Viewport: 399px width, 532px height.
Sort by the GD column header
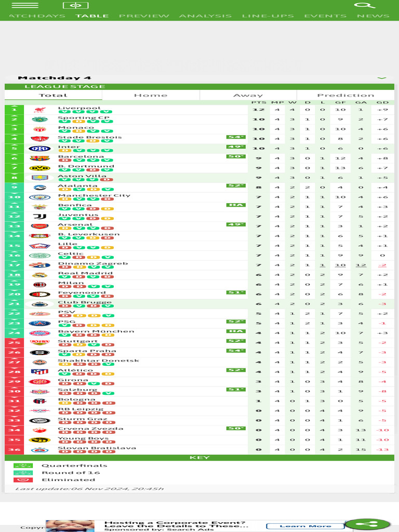coord(382,102)
